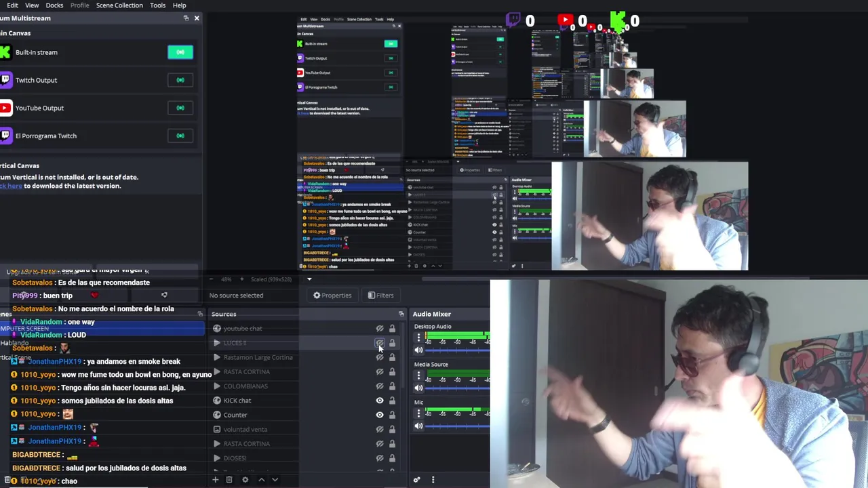Hide the KICK chat source
The image size is (868, 488).
pyautogui.click(x=380, y=401)
